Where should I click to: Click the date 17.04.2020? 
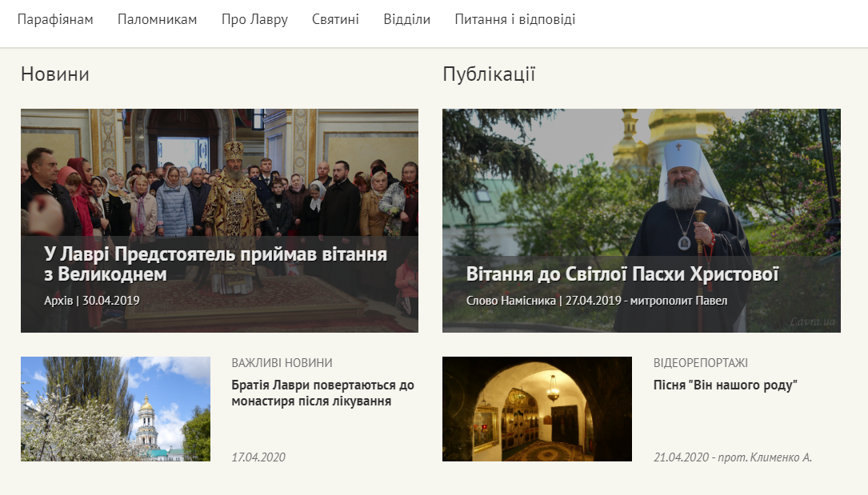[258, 457]
